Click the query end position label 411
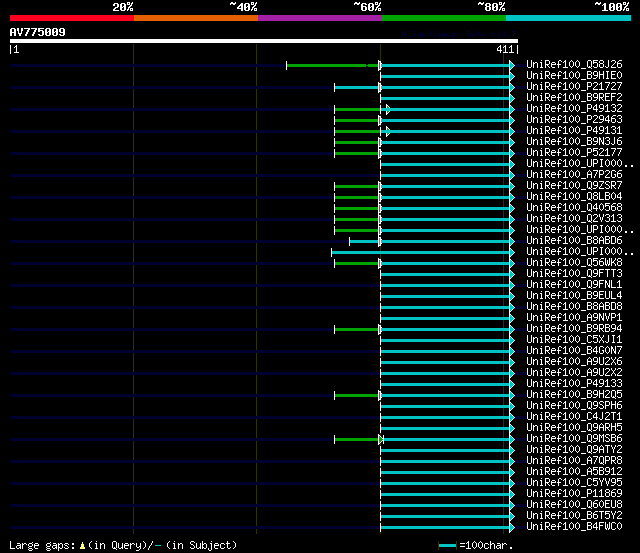The width and height of the screenshot is (640, 553). click(x=505, y=49)
